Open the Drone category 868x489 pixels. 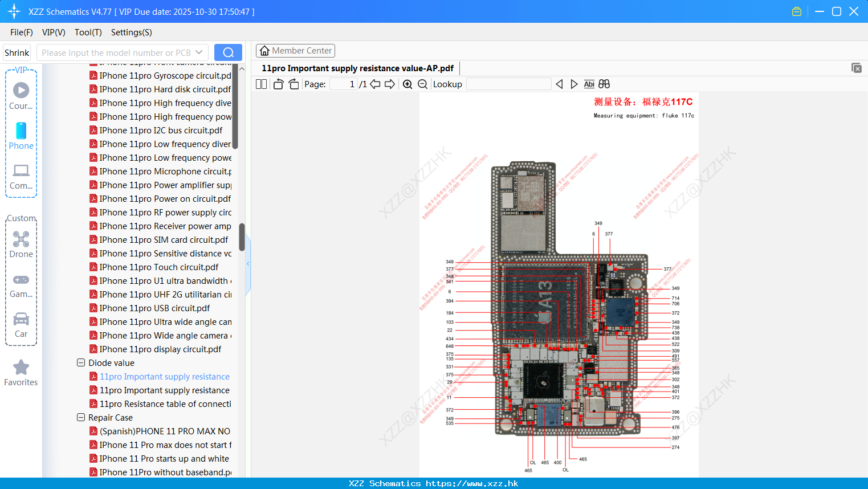[x=21, y=244]
